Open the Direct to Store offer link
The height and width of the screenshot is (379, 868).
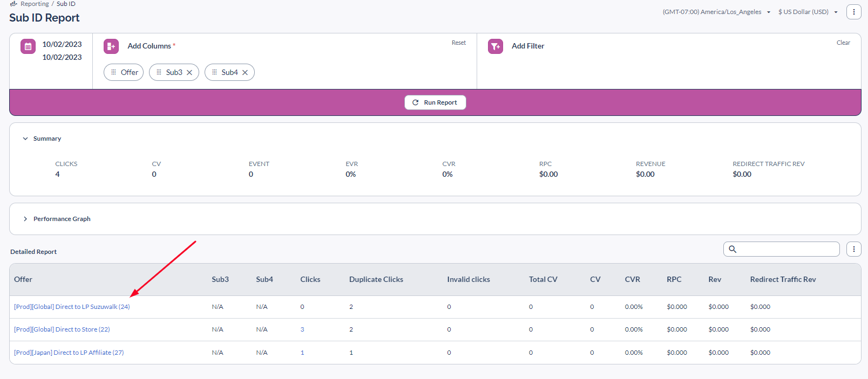[62, 329]
